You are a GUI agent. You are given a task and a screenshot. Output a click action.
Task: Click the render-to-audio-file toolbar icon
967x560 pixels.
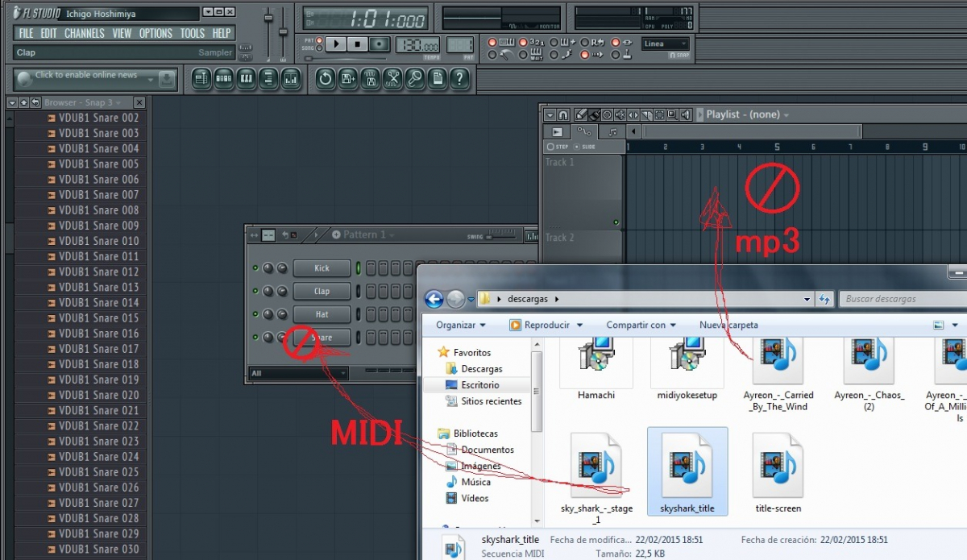coord(370,79)
